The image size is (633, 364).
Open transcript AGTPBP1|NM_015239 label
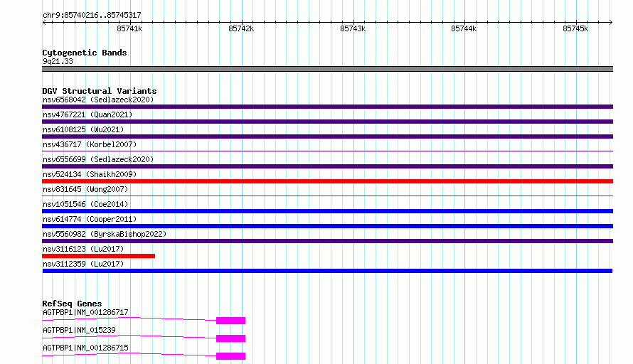point(79,330)
